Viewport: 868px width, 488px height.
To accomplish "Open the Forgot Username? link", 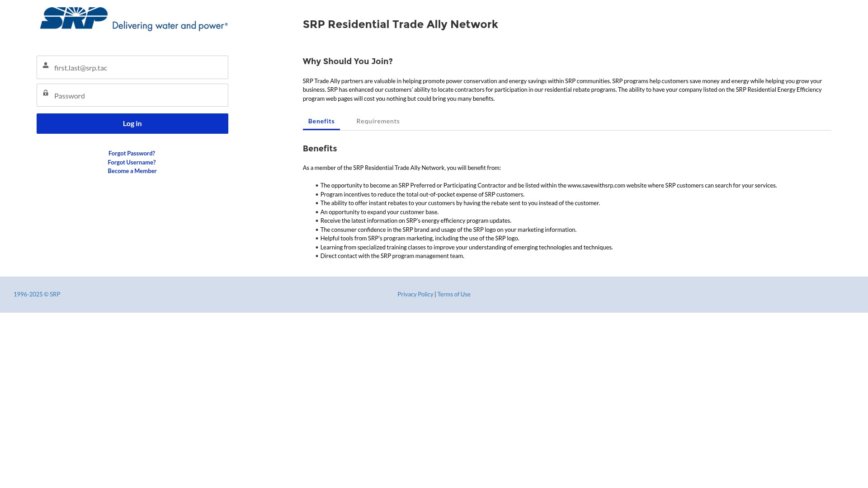I will point(132,162).
